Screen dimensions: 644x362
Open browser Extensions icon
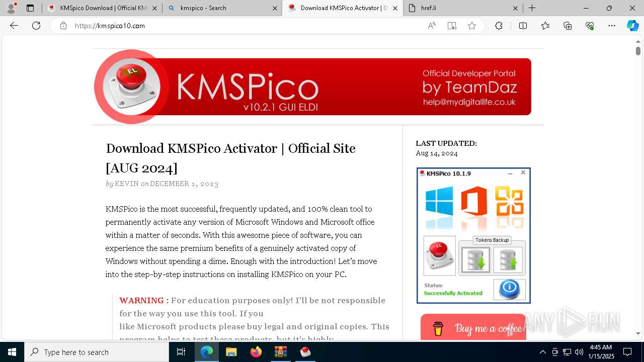point(499,26)
